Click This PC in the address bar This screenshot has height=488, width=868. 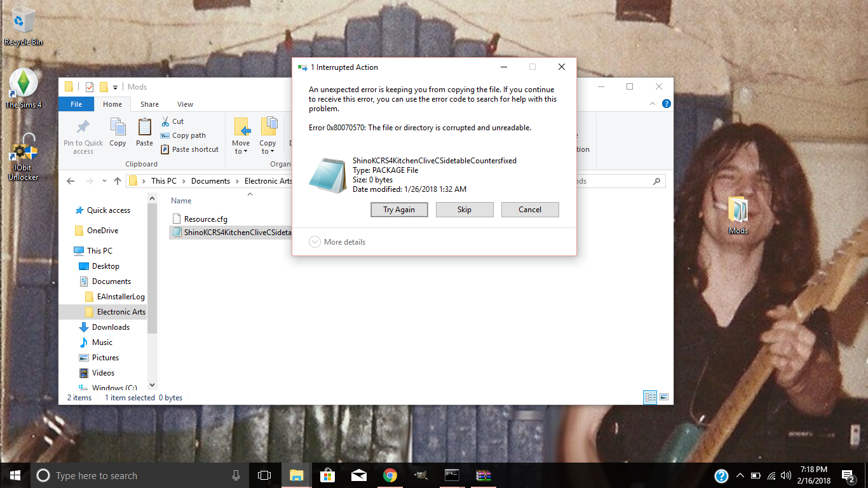164,181
